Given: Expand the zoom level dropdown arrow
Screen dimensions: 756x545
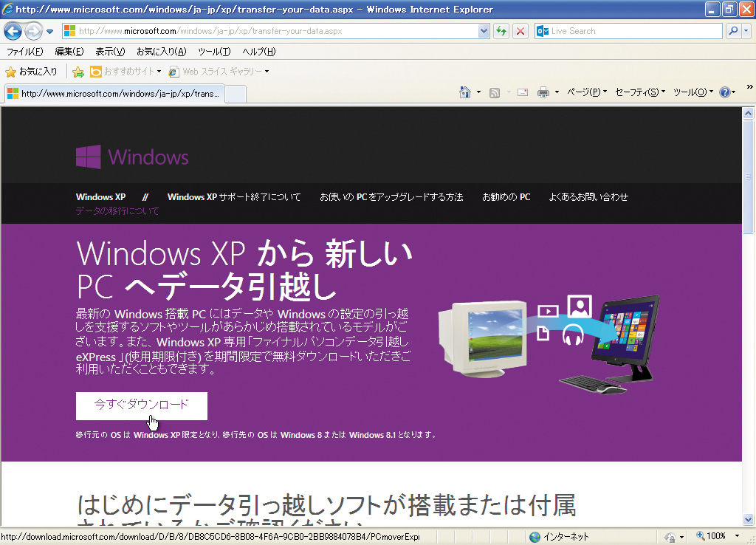Looking at the screenshot, I should (x=738, y=536).
